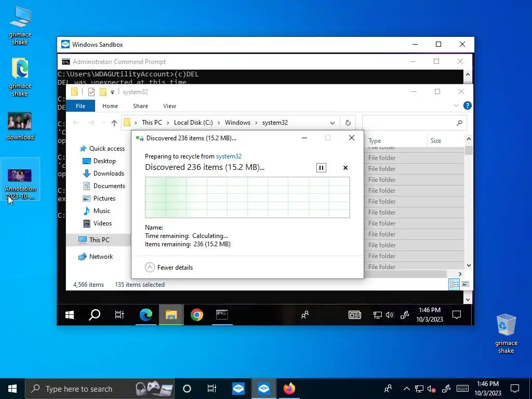Show hidden icons in the host system tray
The height and width of the screenshot is (399, 532).
pos(406,389)
